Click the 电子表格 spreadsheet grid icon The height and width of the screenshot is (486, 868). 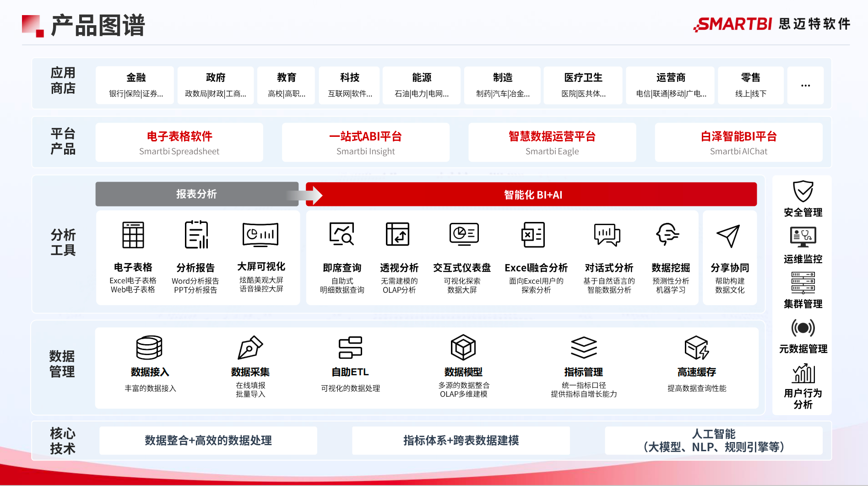(x=133, y=235)
